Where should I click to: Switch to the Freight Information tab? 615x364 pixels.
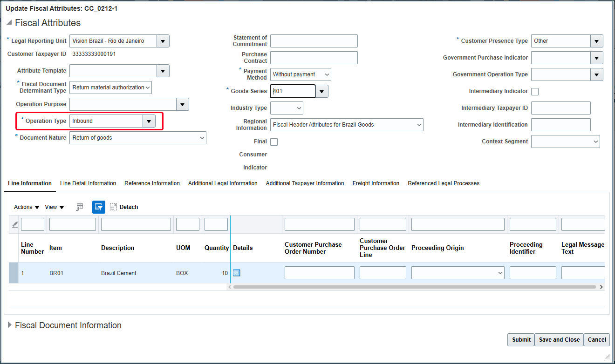(376, 183)
